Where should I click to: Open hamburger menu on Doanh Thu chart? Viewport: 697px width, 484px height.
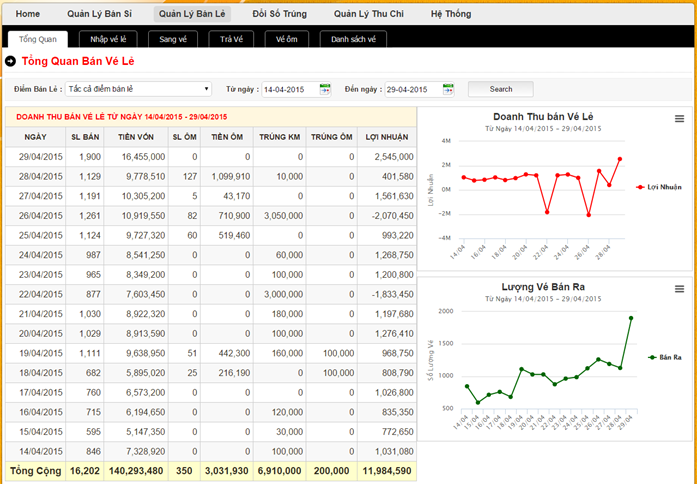pyautogui.click(x=680, y=119)
